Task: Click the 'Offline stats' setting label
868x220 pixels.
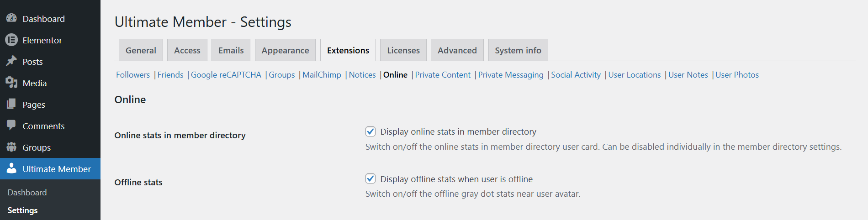Action: (138, 183)
